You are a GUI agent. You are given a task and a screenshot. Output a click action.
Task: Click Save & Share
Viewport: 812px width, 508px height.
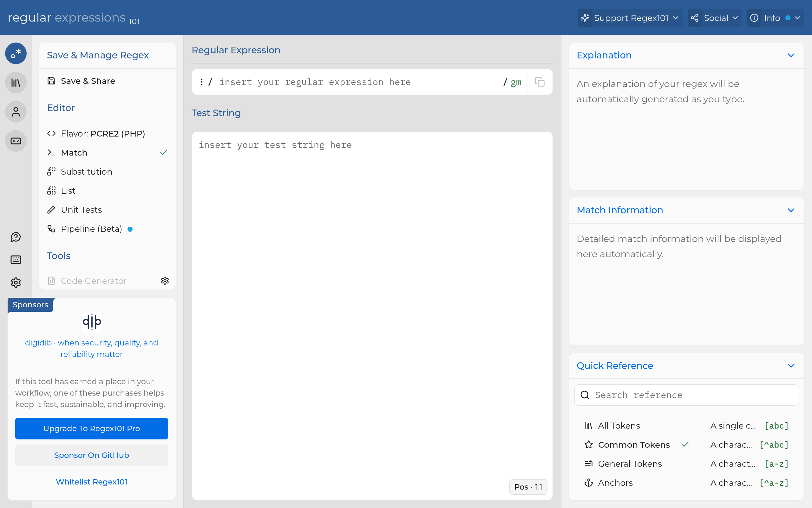click(x=108, y=81)
